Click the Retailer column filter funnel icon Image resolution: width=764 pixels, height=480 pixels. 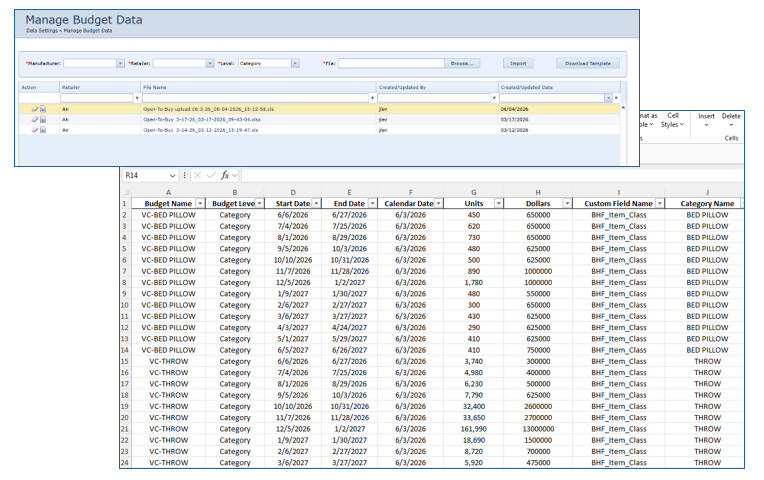tap(137, 98)
